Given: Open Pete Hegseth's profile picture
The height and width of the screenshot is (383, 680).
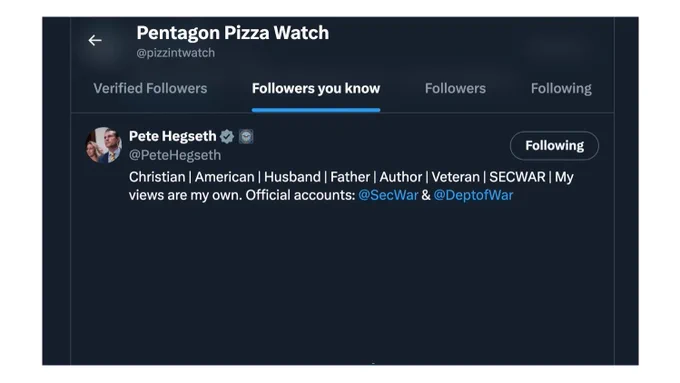Looking at the screenshot, I should (103, 145).
